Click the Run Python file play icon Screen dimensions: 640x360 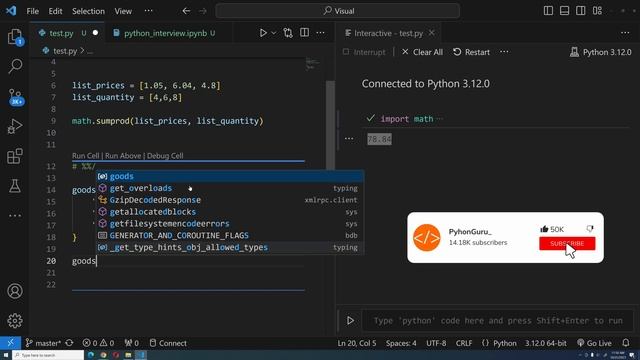(x=263, y=33)
